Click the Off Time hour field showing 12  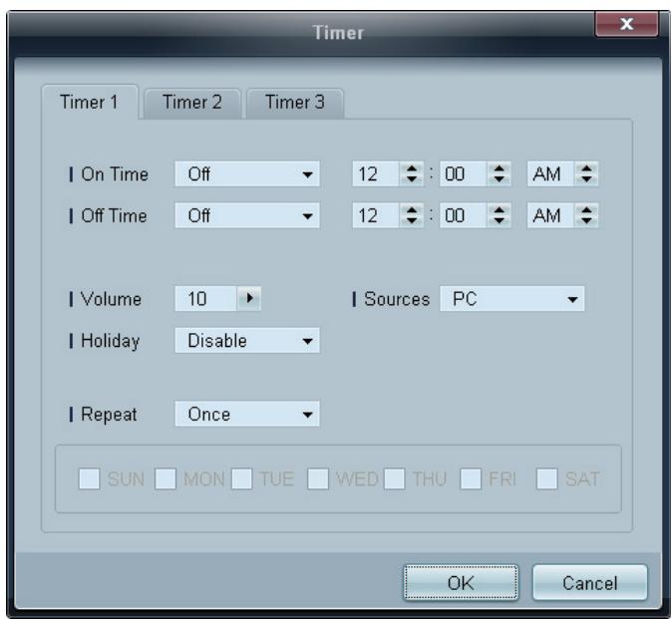point(376,215)
